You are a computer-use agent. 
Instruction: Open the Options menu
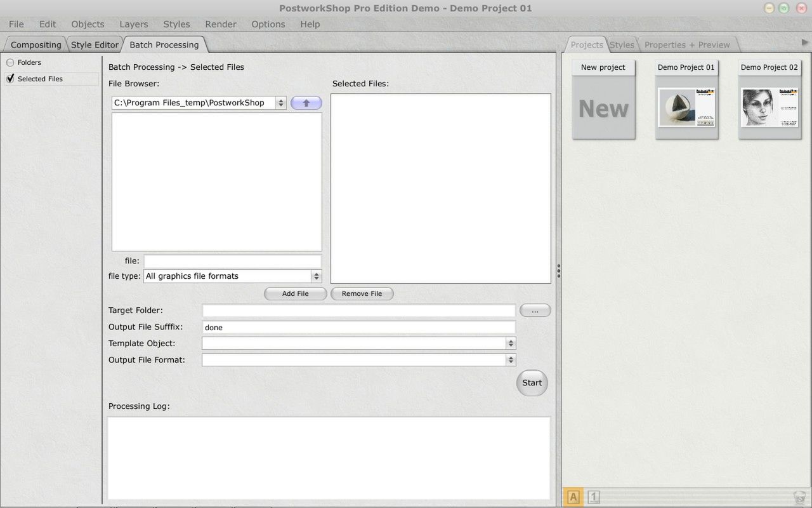(x=268, y=24)
